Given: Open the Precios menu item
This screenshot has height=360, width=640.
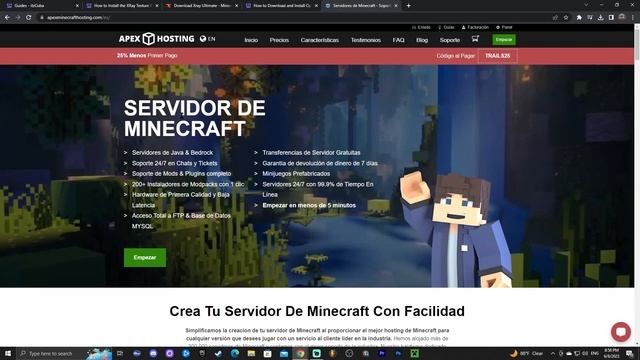Looking at the screenshot, I should (x=279, y=40).
